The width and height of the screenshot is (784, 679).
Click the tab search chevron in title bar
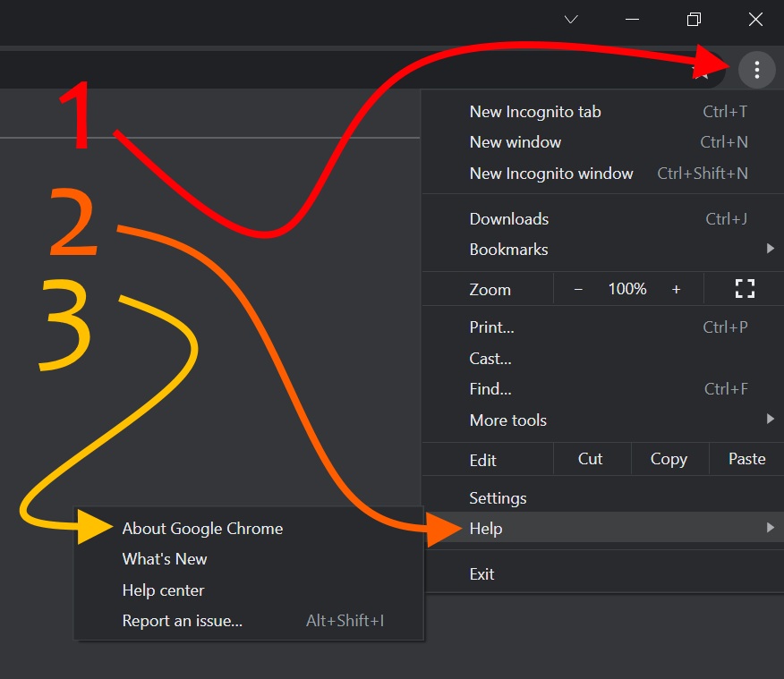click(571, 20)
